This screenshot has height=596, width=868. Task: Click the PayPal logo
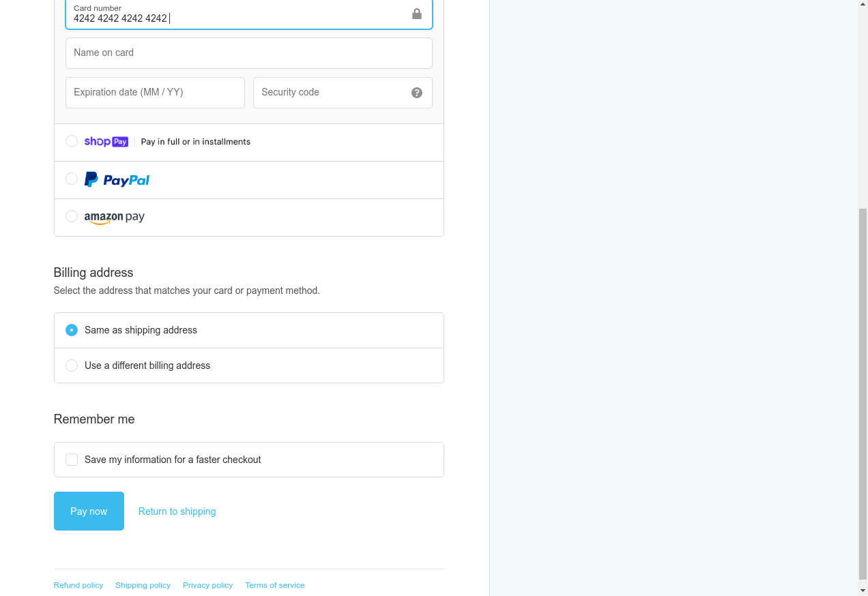[117, 180]
